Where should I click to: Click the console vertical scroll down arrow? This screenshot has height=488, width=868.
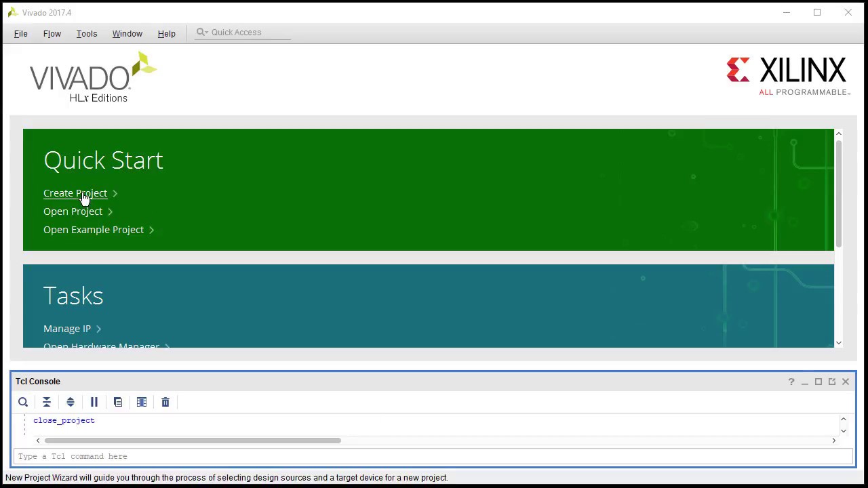pos(844,430)
